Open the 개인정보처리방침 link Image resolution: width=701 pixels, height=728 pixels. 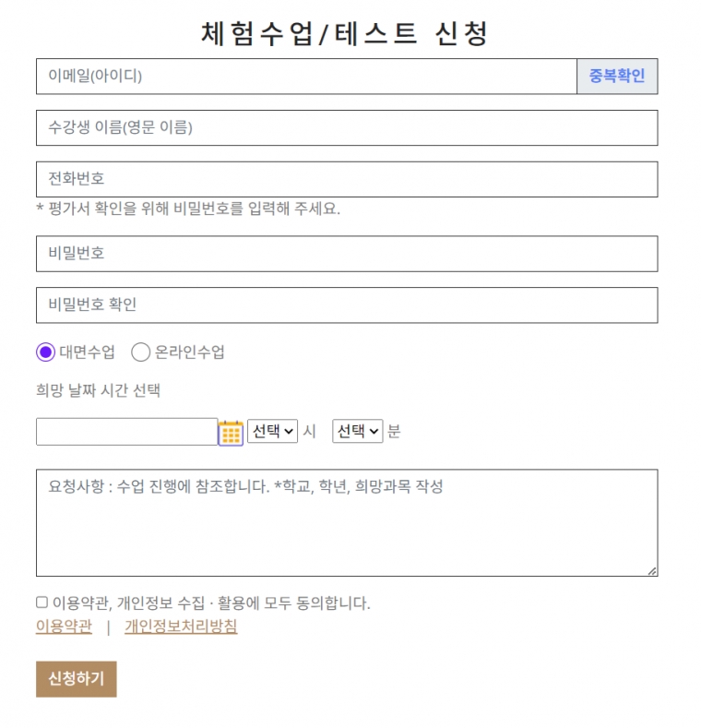coord(181,627)
